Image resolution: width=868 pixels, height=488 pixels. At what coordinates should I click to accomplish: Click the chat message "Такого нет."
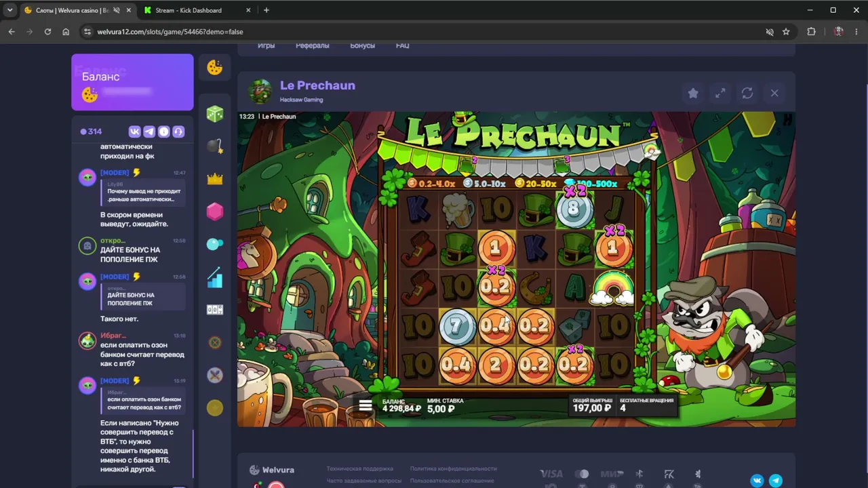pyautogui.click(x=119, y=319)
